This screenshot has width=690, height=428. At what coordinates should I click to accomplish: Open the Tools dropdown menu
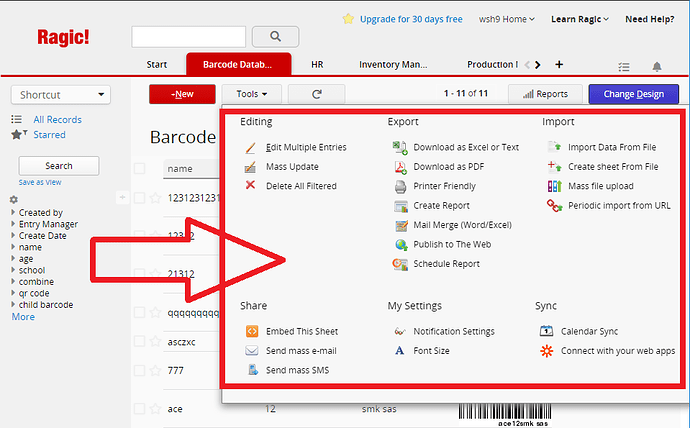tap(251, 94)
